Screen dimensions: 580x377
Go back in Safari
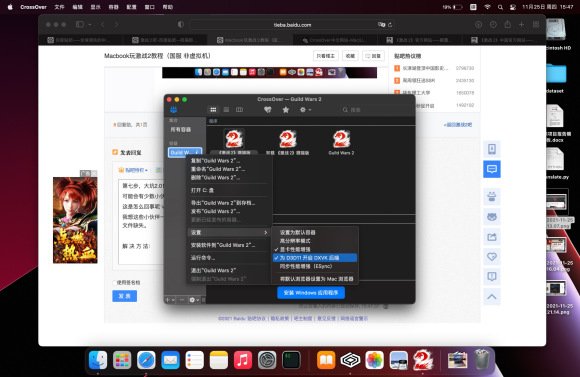click(103, 25)
